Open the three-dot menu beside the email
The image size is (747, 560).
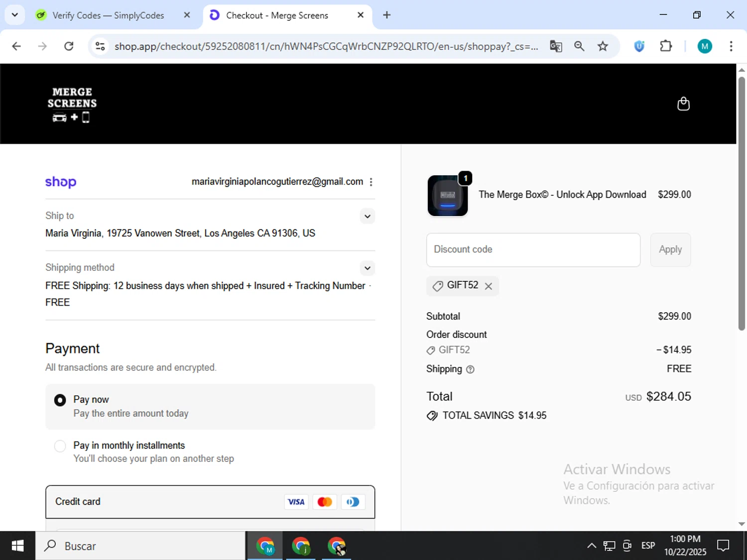371,182
